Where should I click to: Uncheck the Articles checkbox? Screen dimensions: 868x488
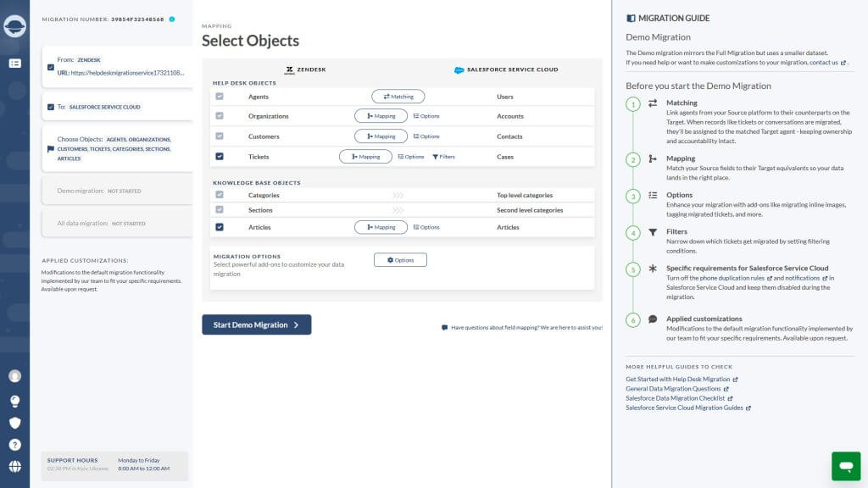pos(220,227)
